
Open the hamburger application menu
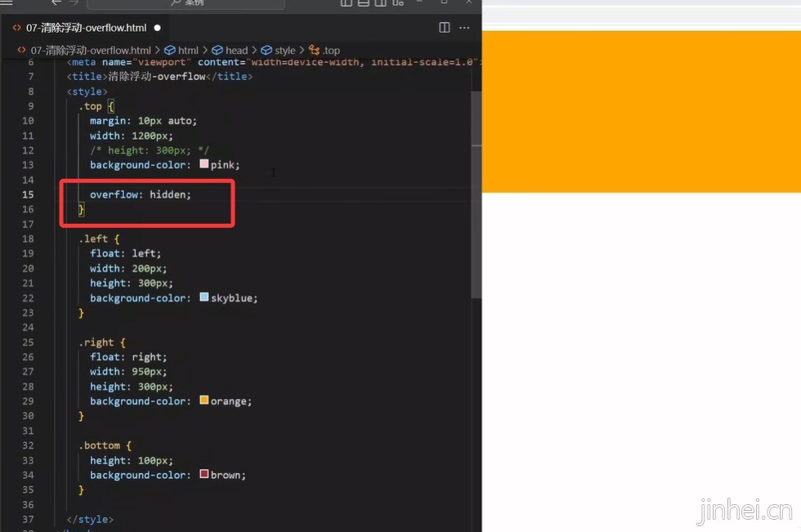click(7, 2)
